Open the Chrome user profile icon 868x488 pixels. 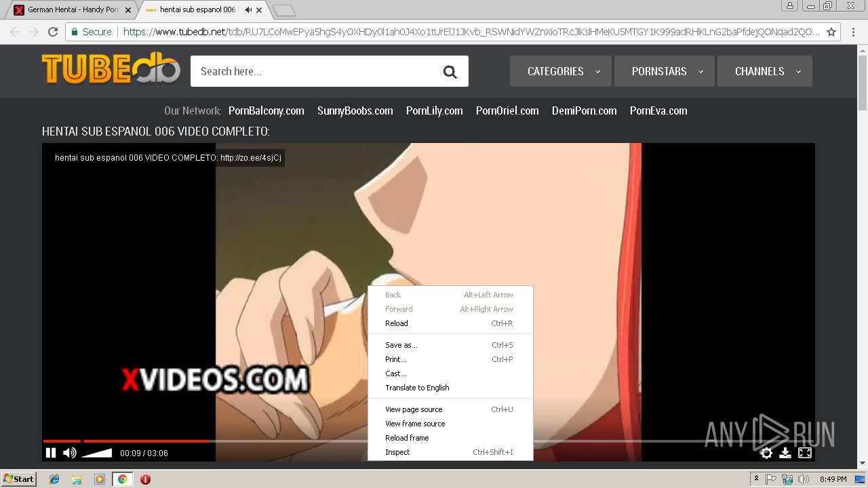789,5
